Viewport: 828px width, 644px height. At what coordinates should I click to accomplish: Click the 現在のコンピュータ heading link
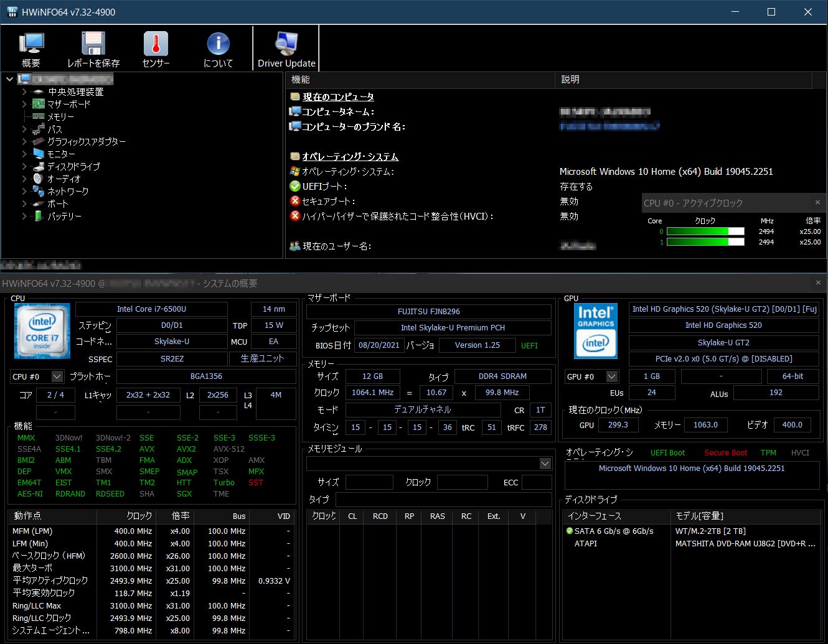[x=338, y=97]
